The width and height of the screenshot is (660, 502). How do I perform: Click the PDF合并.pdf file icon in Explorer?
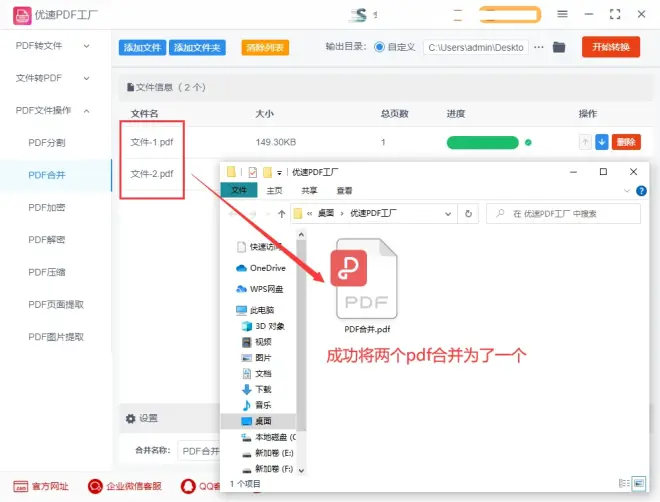pyautogui.click(x=366, y=279)
